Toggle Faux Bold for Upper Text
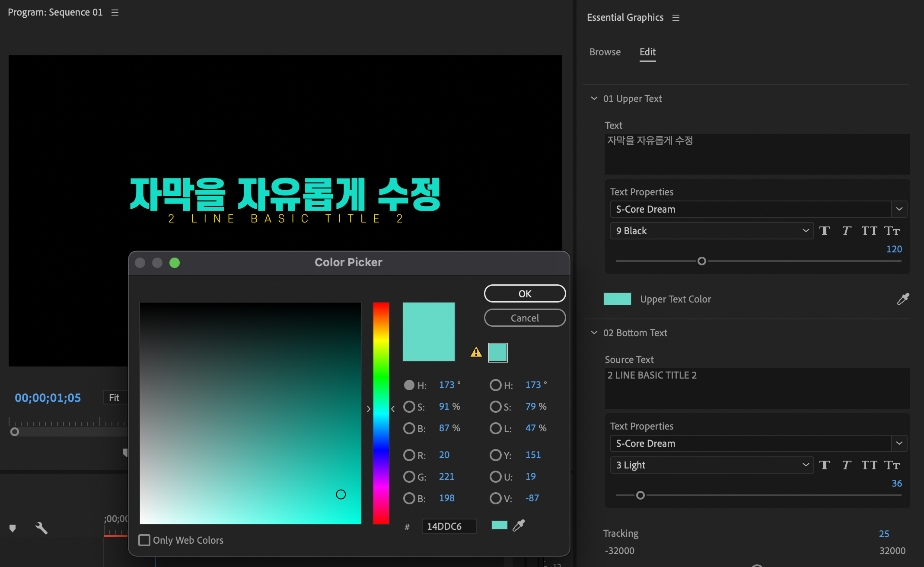The image size is (924, 567). (x=824, y=231)
